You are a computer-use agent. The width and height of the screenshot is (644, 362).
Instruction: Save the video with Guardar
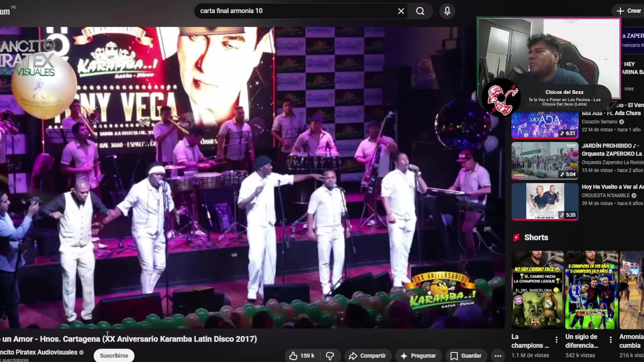pyautogui.click(x=466, y=355)
